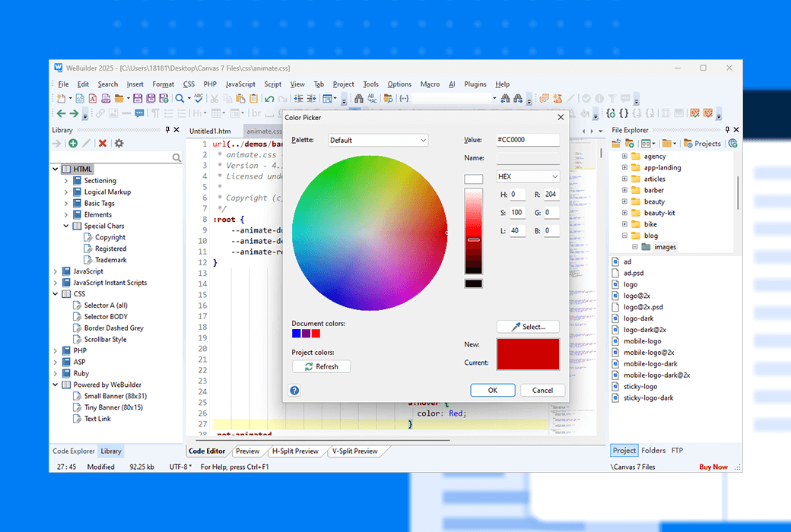The image size is (791, 532).
Task: Switch to the H-Split Preview tab
Action: point(295,451)
